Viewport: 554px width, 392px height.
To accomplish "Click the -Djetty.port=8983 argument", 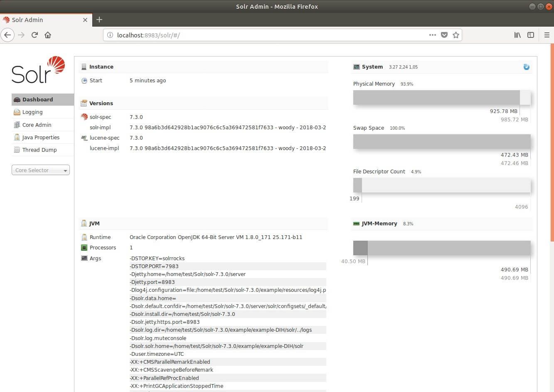I will [x=152, y=282].
